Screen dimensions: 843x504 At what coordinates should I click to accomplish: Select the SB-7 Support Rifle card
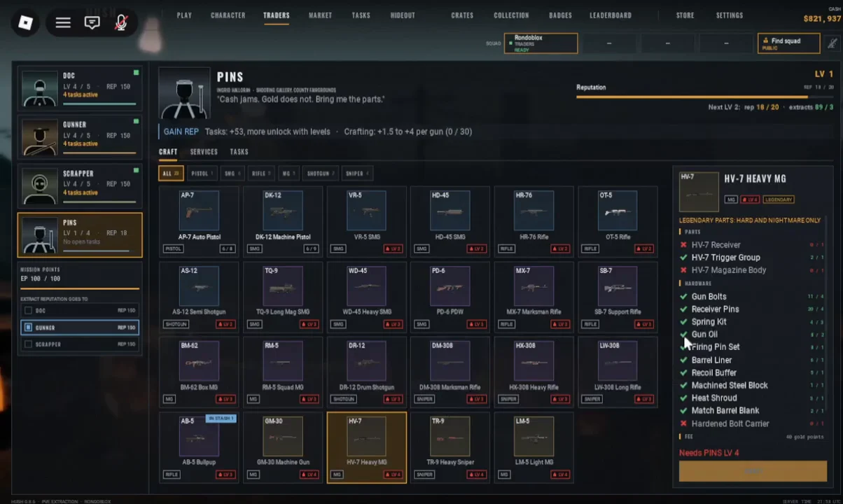pyautogui.click(x=618, y=296)
